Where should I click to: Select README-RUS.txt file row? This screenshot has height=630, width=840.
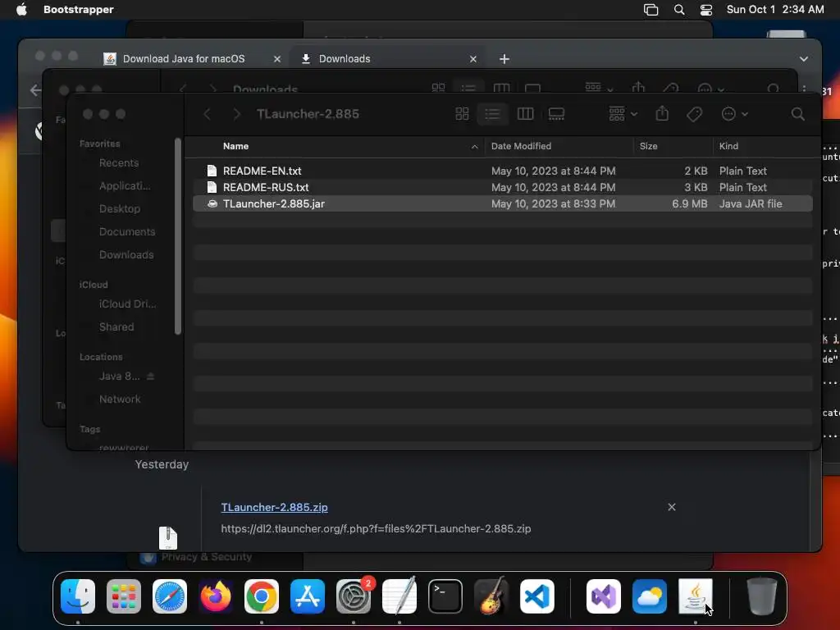click(503, 188)
